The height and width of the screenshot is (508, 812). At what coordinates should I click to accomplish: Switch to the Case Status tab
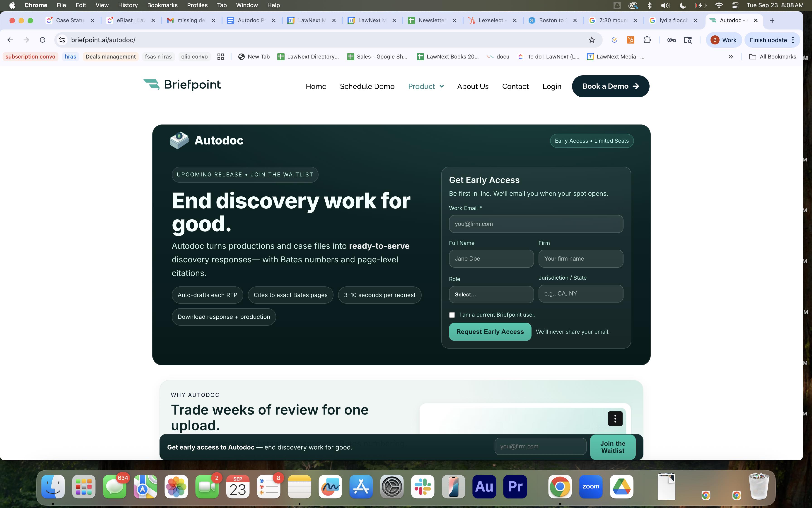70,20
